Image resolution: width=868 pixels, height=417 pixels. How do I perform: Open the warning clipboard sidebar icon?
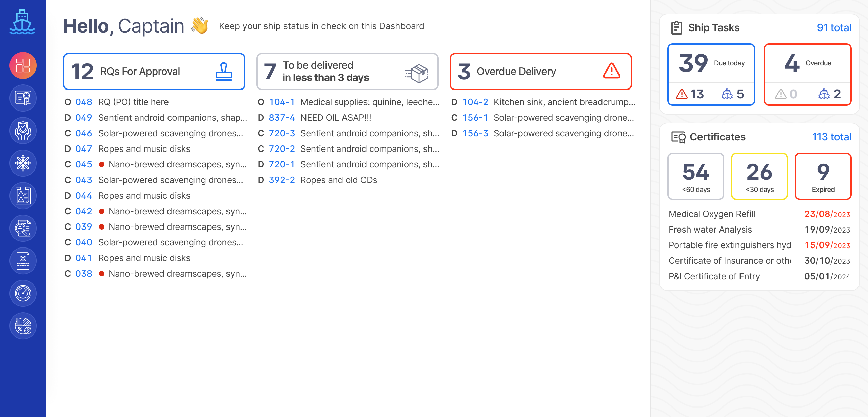tap(23, 196)
